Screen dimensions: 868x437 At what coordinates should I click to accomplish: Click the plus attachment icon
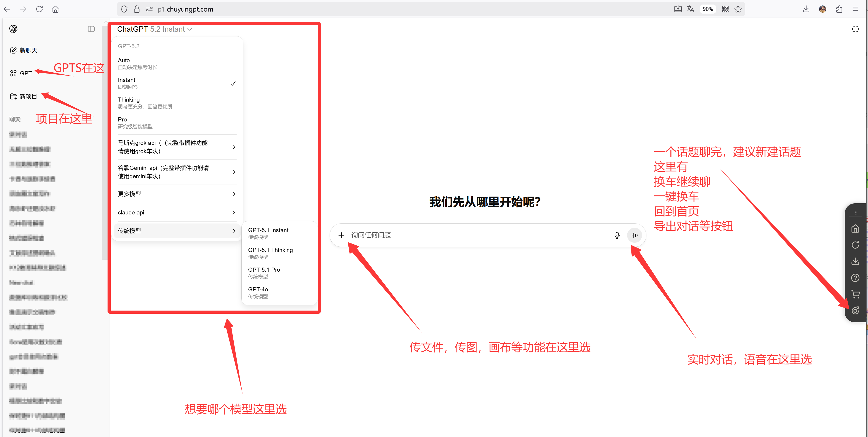(x=341, y=235)
